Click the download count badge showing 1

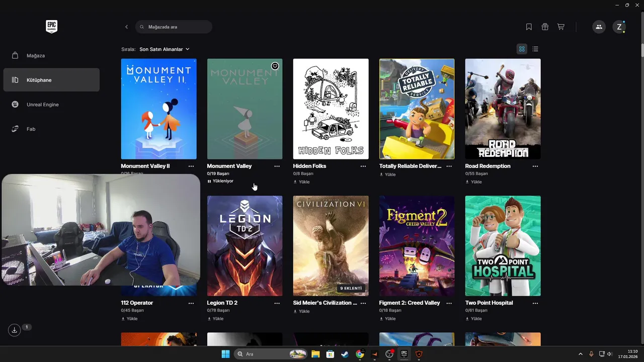27,327
